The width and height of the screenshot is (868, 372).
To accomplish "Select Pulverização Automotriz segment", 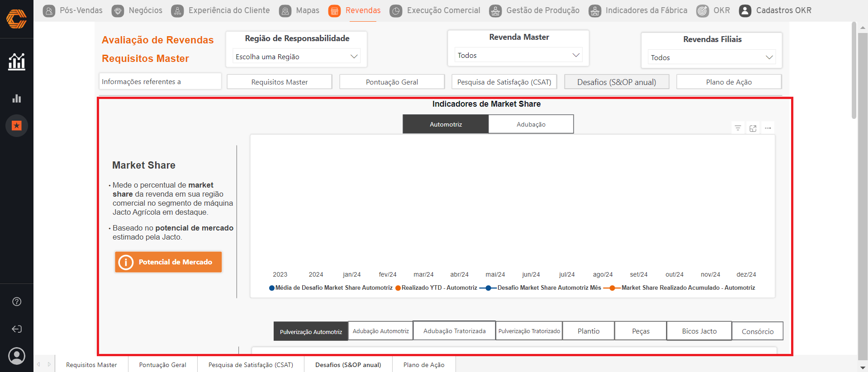I will click(x=311, y=331).
